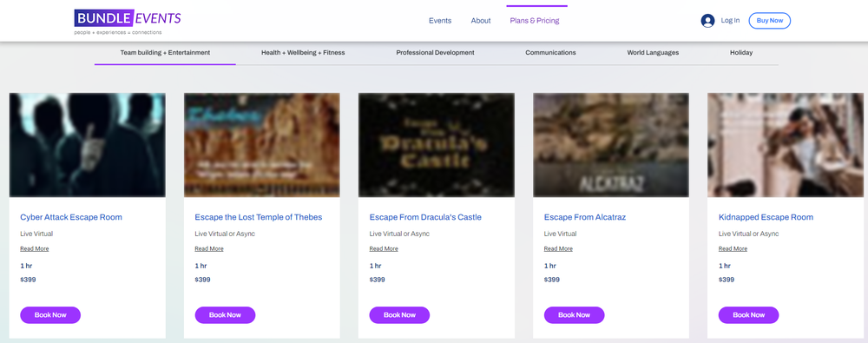Open Kidnapped Escape Room thumbnail
The height and width of the screenshot is (343, 868).
click(x=786, y=145)
